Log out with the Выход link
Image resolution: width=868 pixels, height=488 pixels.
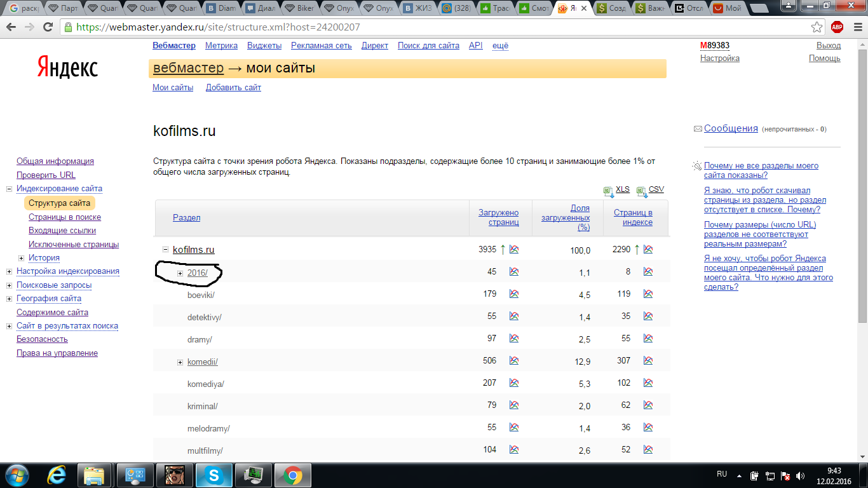point(829,46)
